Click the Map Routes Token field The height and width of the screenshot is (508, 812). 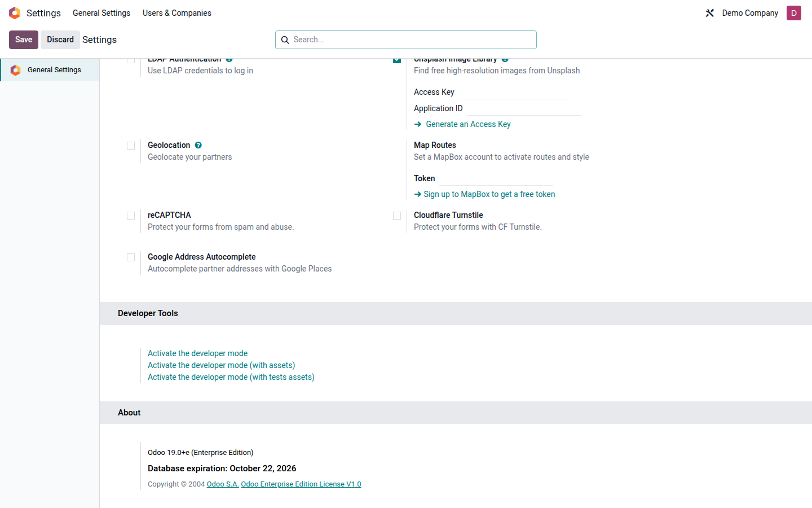pos(496,178)
